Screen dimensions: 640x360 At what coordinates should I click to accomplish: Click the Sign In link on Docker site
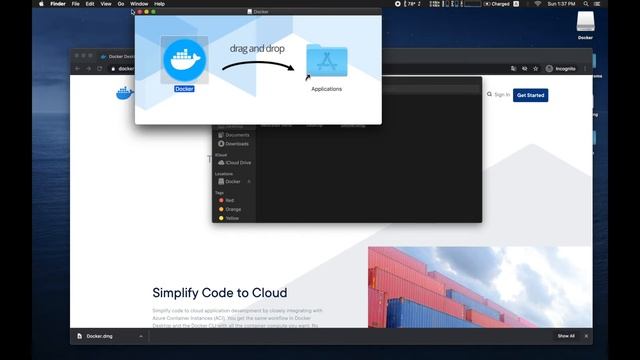502,95
